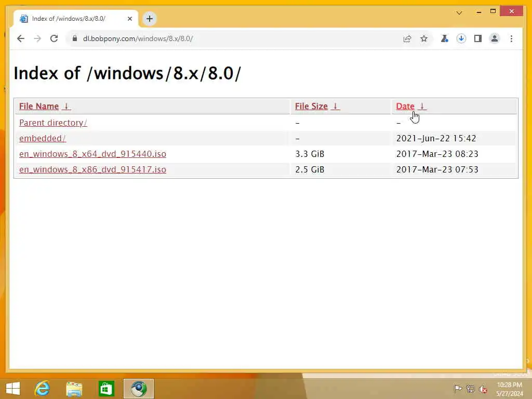Image resolution: width=532 pixels, height=399 pixels.
Task: Share this page via share icon
Action: click(x=407, y=38)
